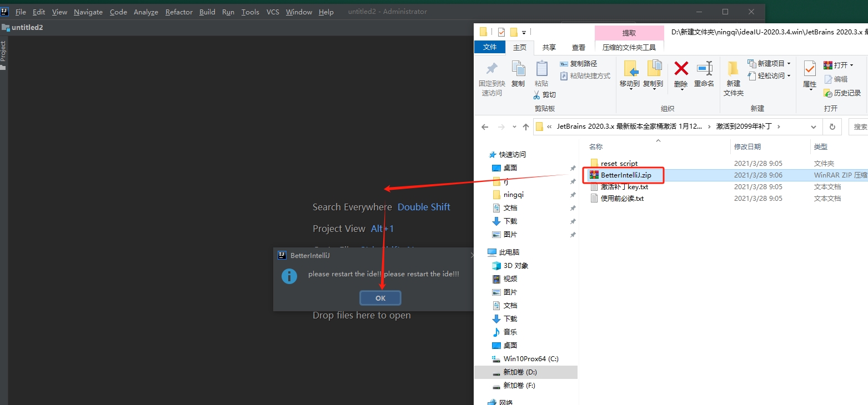Image resolution: width=868 pixels, height=405 pixels.
Task: Select the BetterIntelliJ.zip file
Action: click(x=626, y=175)
